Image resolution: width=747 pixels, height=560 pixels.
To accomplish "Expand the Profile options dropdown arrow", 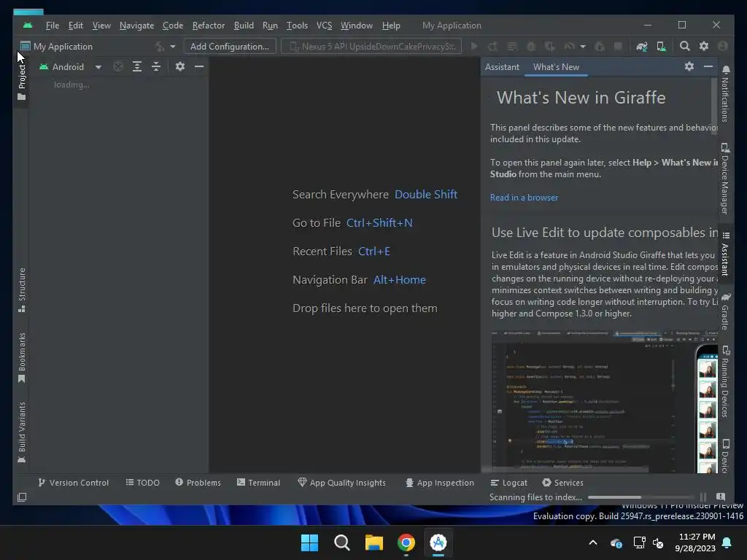I will pyautogui.click(x=582, y=47).
